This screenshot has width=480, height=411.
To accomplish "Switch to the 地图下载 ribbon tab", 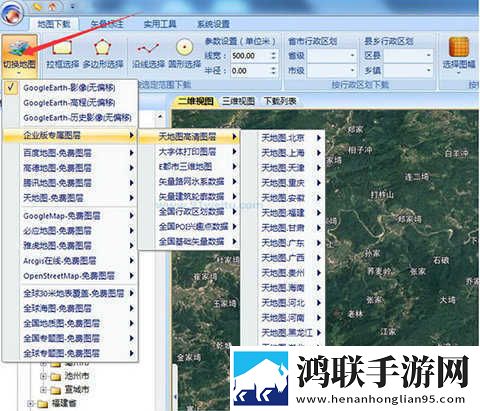I will 54,24.
